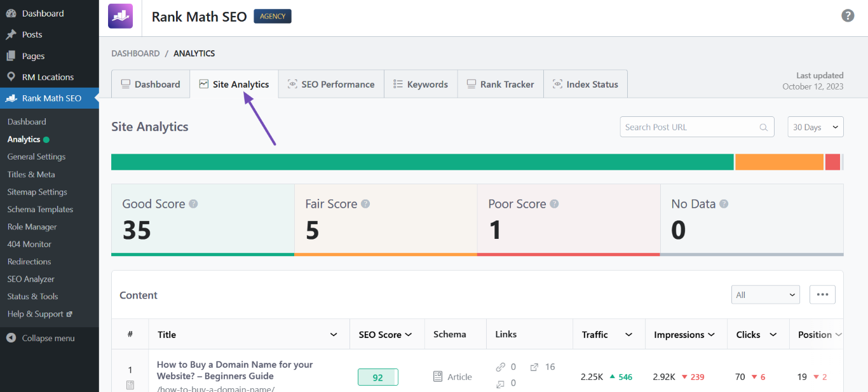Click the Posts pin icon
This screenshot has height=392, width=868.
(11, 34)
